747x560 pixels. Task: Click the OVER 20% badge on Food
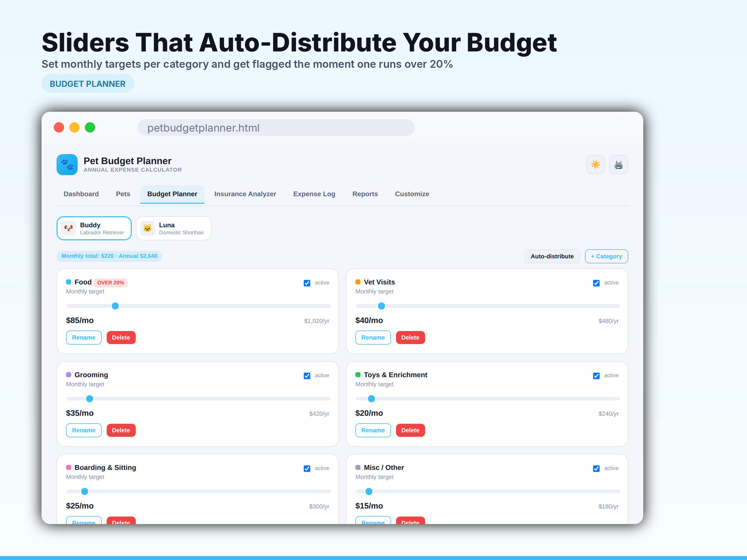[110, 283]
